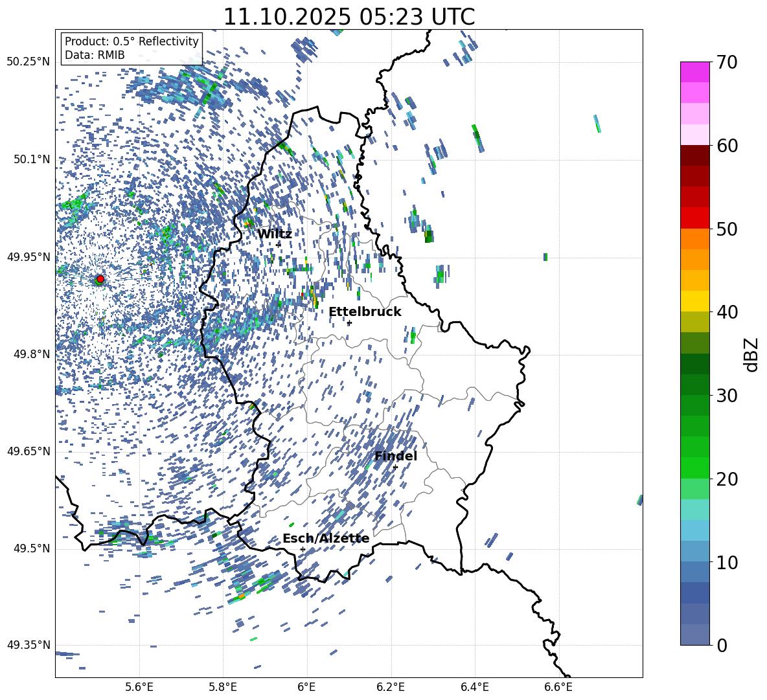Click the 5.6°E longitude label
The height and width of the screenshot is (700, 767).
139,687
